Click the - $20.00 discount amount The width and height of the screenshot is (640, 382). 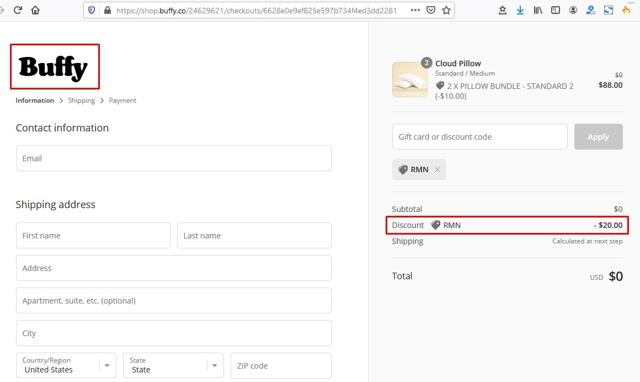click(608, 225)
